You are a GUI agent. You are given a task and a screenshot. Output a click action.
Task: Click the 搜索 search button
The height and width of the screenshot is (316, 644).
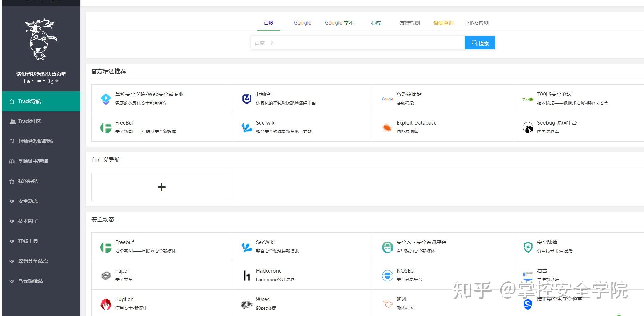[480, 43]
